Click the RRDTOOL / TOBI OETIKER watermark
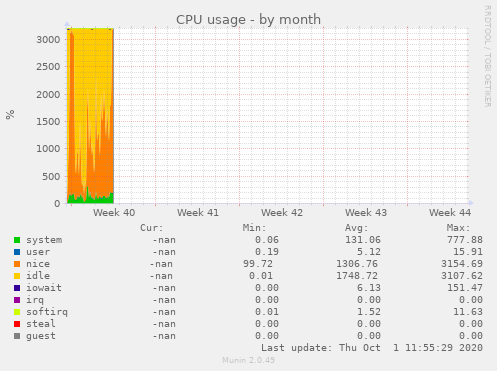The width and height of the screenshot is (497, 371). (x=488, y=56)
